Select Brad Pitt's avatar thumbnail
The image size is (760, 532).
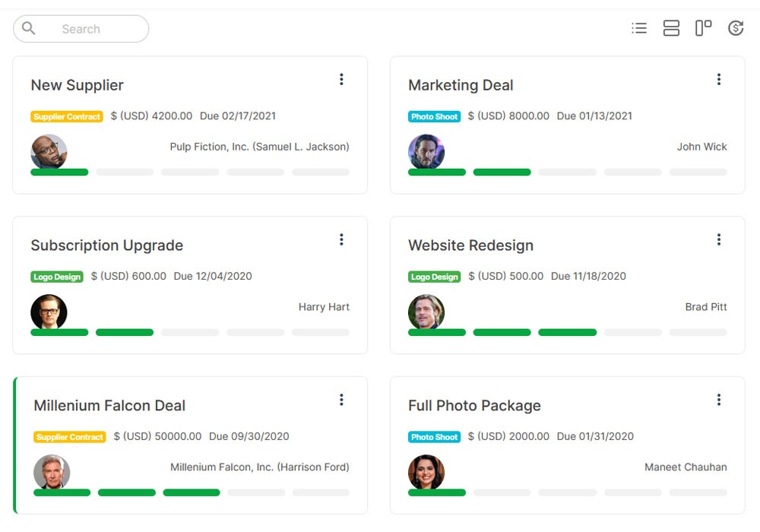[x=426, y=312]
